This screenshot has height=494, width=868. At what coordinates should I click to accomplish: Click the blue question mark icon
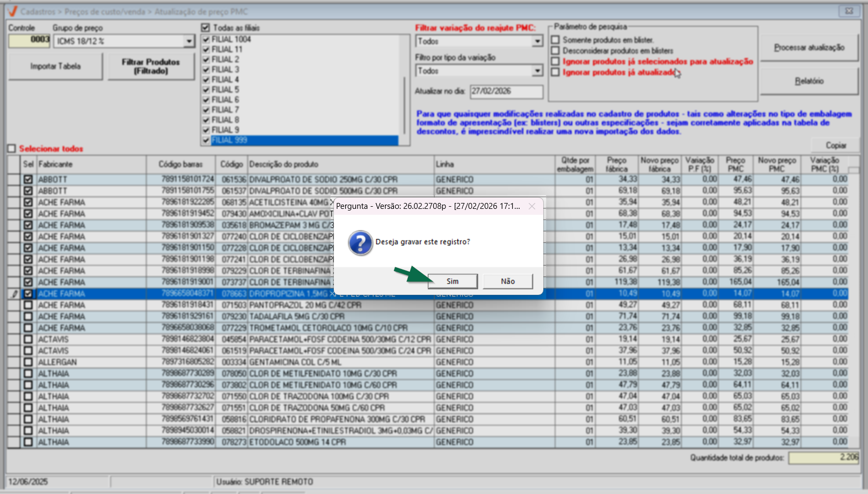pos(360,243)
